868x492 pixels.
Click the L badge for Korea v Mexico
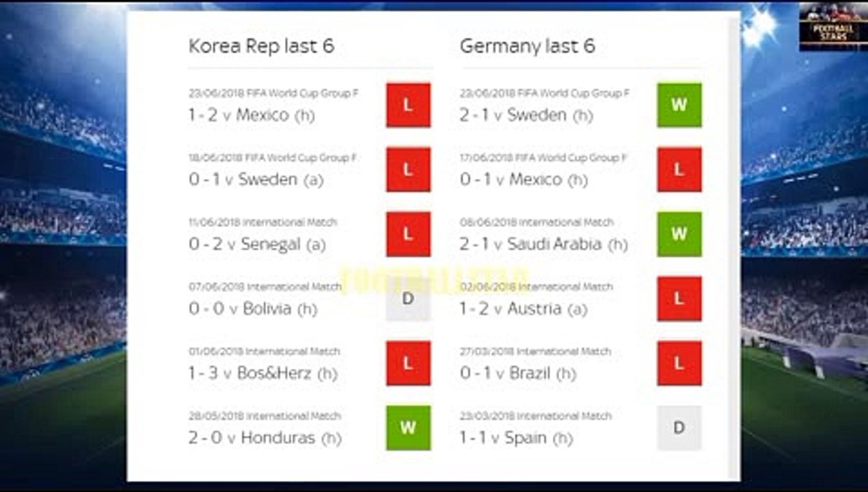coord(408,105)
